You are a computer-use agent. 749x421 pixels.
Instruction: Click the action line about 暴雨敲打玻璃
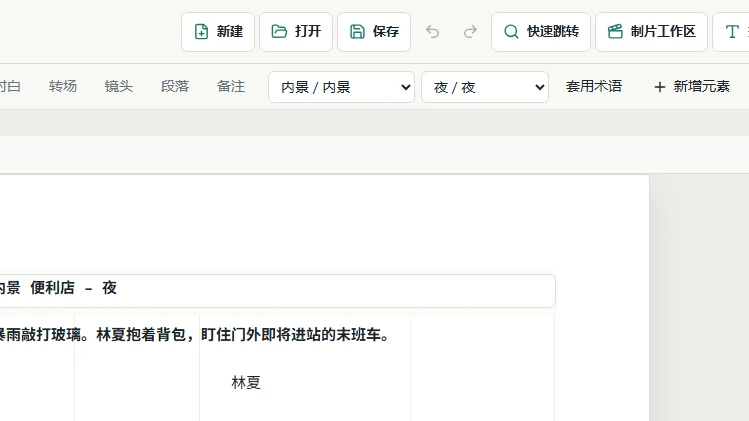click(x=193, y=335)
